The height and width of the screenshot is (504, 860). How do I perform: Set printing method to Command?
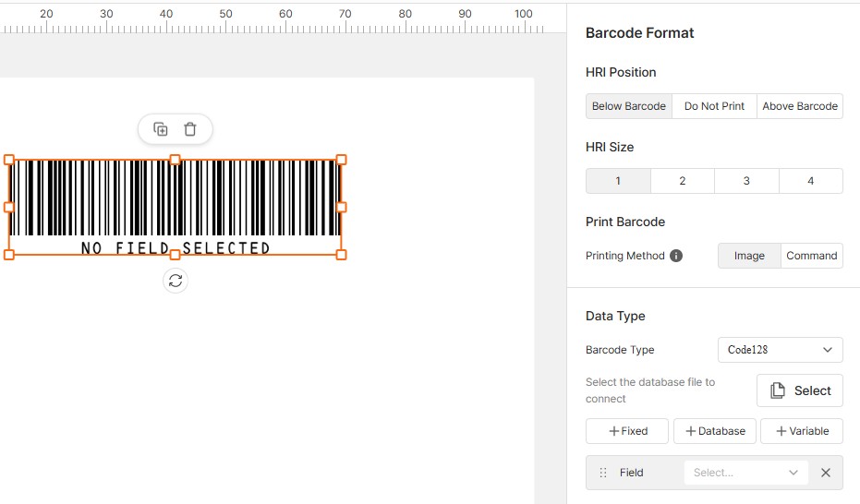pyautogui.click(x=812, y=256)
